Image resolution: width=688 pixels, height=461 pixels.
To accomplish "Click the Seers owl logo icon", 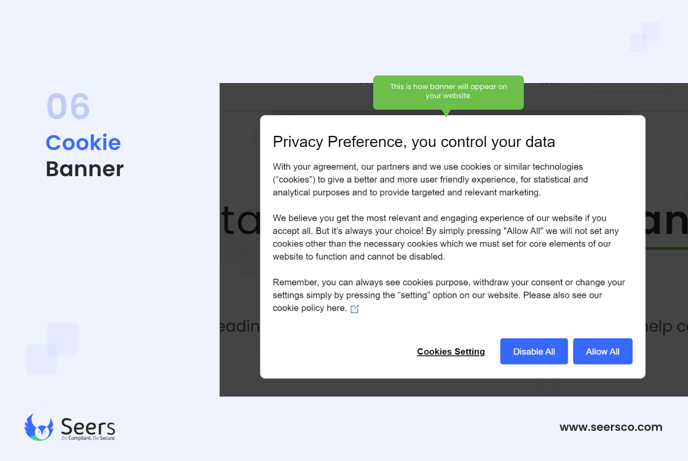I will [39, 427].
